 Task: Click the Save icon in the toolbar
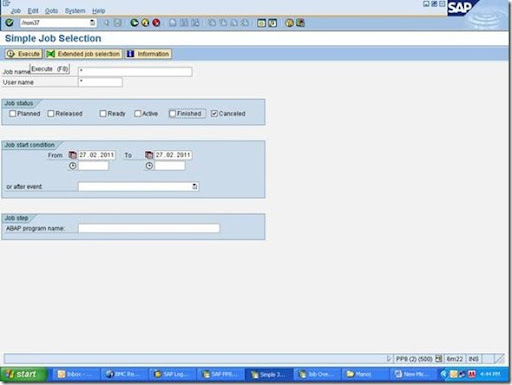117,23
